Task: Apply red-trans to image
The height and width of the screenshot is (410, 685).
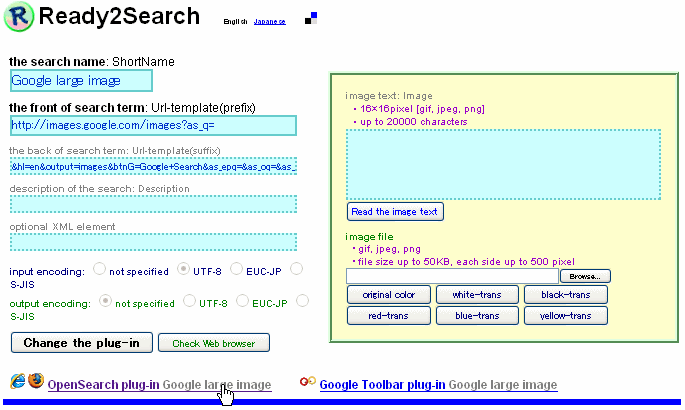Action: point(389,316)
